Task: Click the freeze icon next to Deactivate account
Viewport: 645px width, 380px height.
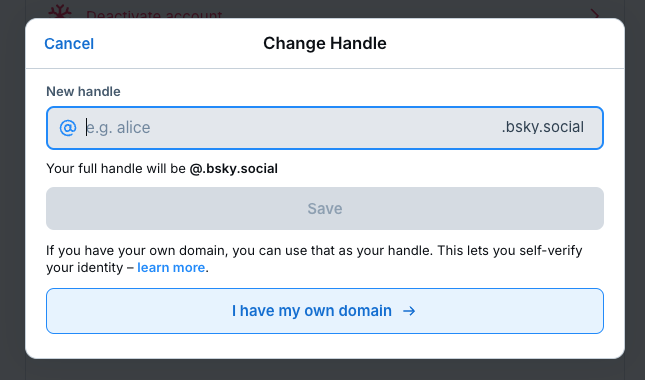Action: click(x=60, y=11)
